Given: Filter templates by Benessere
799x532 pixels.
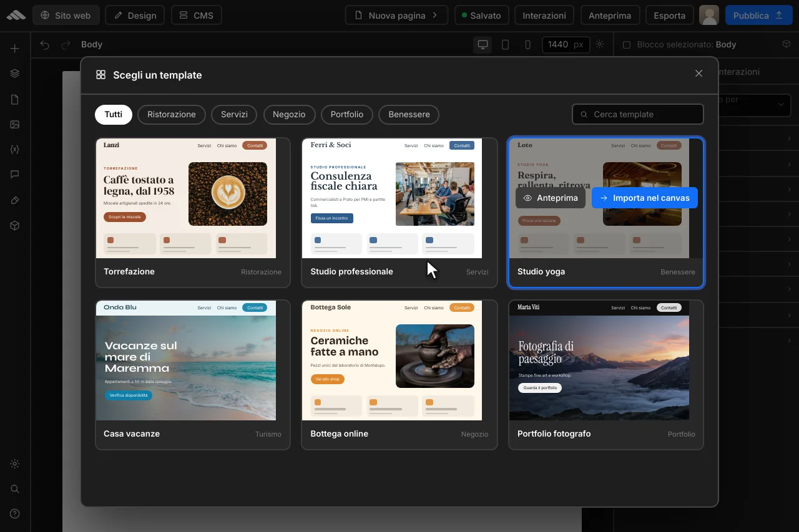Looking at the screenshot, I should point(409,115).
